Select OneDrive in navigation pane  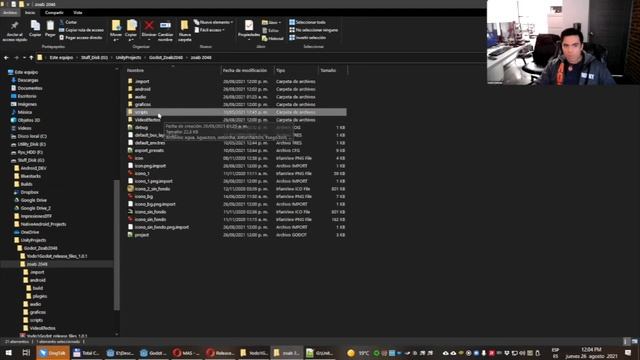(x=30, y=232)
